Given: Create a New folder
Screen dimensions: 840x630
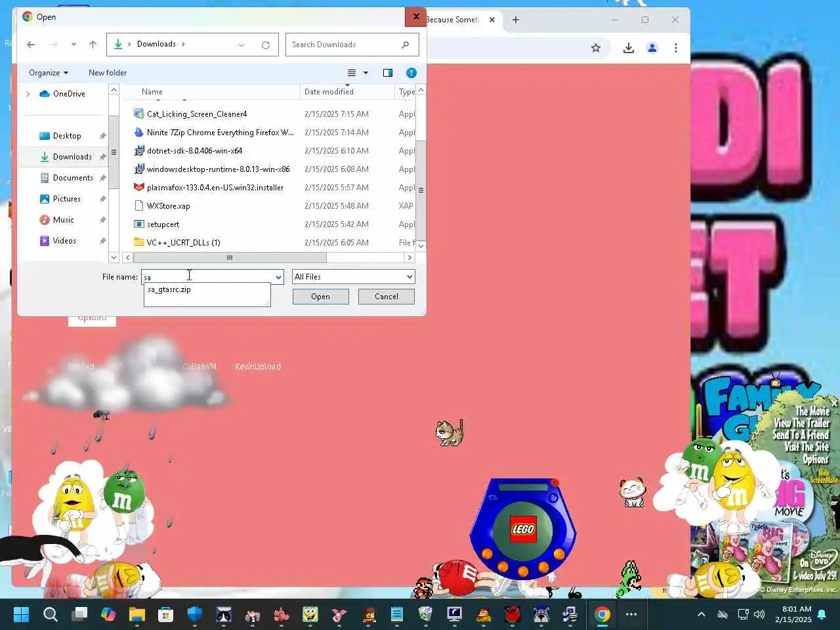Looking at the screenshot, I should (108, 73).
